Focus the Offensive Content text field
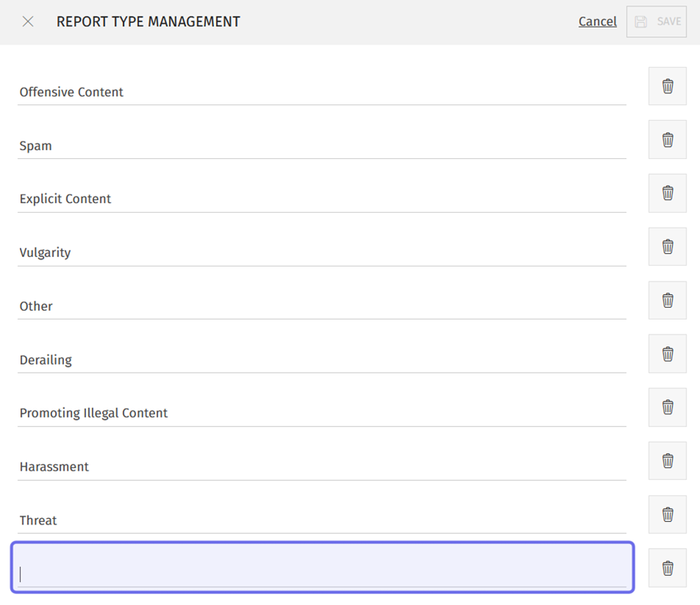The width and height of the screenshot is (700, 605). pos(322,92)
